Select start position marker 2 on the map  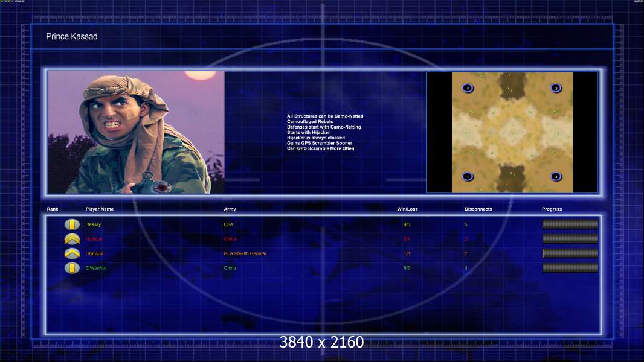click(x=556, y=88)
